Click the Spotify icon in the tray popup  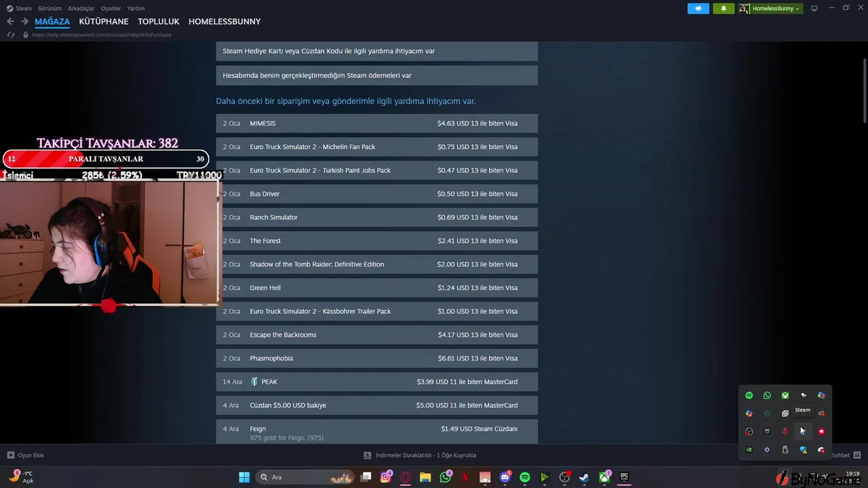point(749,395)
